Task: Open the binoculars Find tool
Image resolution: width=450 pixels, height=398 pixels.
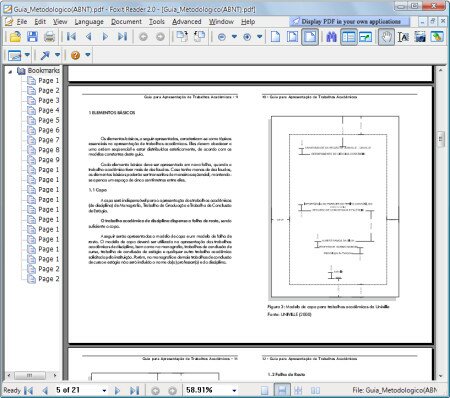Action: click(x=331, y=37)
